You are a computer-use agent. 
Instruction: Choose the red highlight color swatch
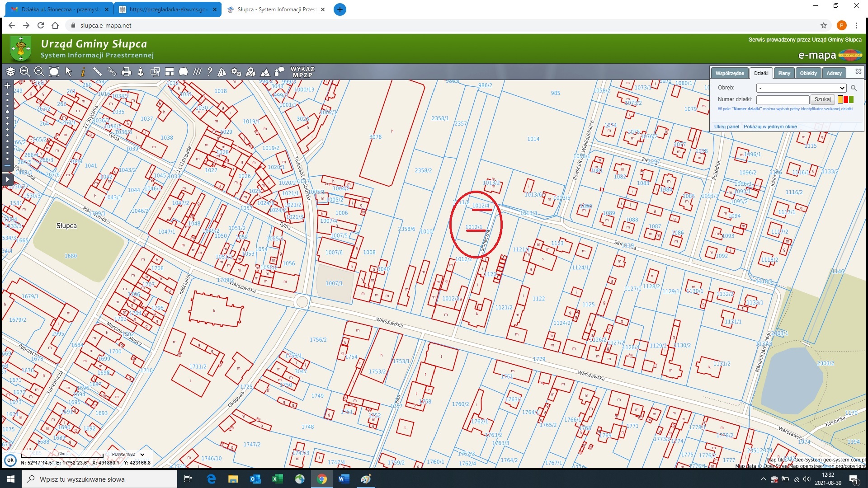[x=846, y=99]
